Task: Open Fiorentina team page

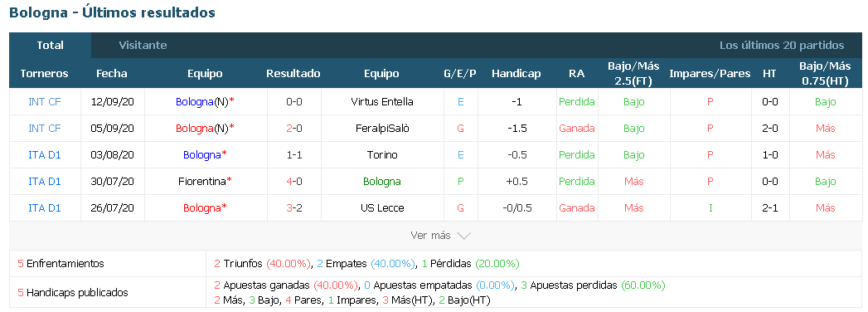Action: 202,182
